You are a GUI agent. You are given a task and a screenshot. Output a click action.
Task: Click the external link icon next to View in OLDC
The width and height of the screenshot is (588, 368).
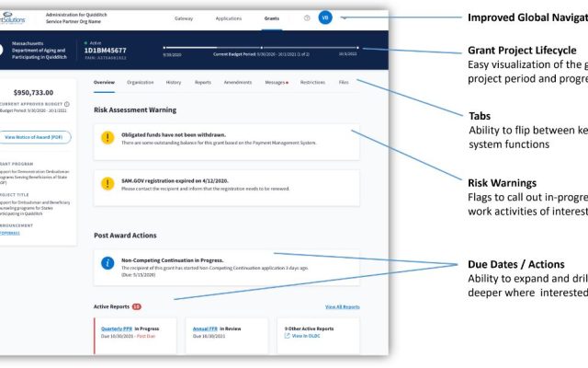(x=289, y=337)
